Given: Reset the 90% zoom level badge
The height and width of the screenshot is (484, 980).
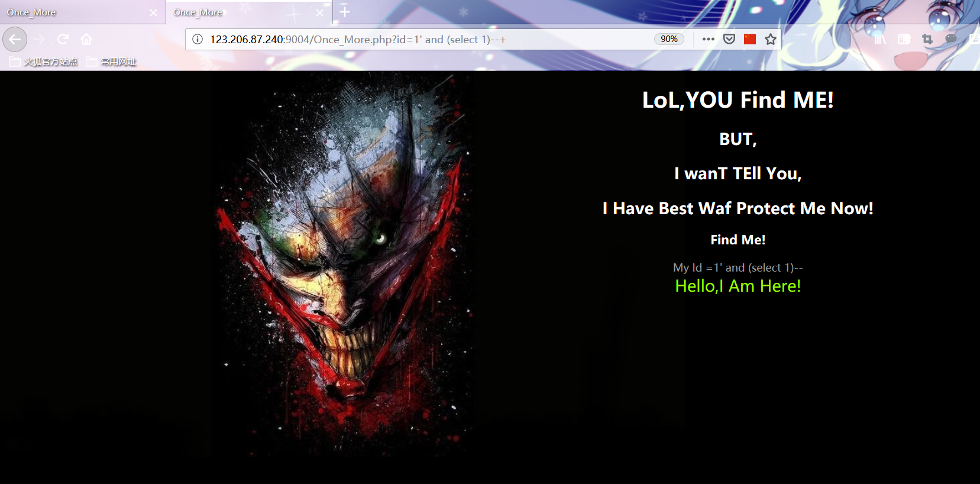Looking at the screenshot, I should coord(669,39).
